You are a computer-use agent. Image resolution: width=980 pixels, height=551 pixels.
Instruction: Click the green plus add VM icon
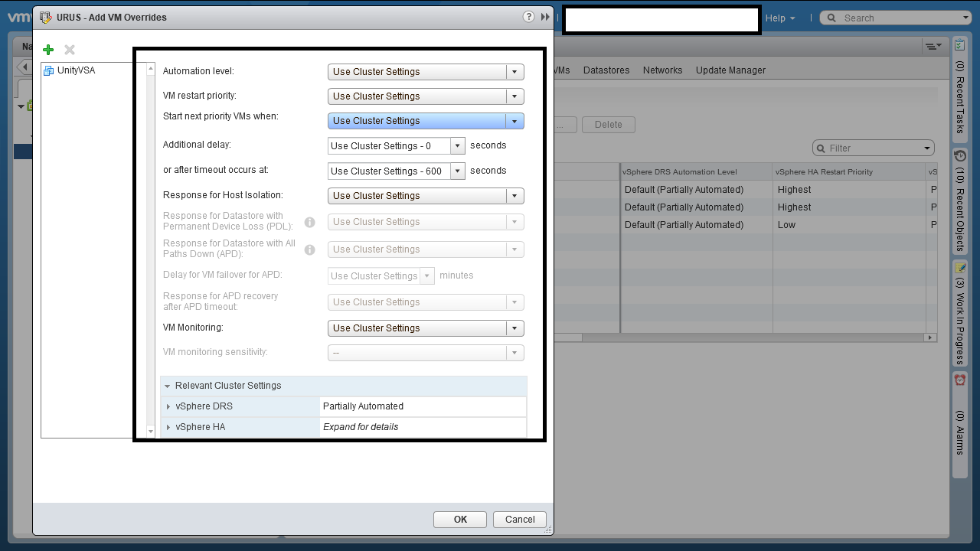pos(48,50)
